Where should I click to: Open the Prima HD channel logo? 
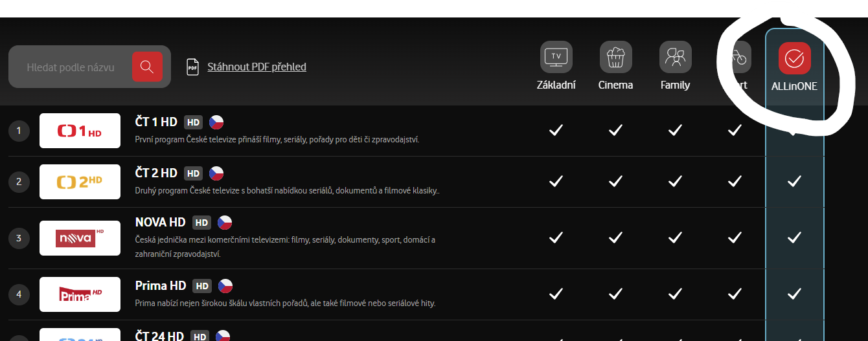pos(80,294)
